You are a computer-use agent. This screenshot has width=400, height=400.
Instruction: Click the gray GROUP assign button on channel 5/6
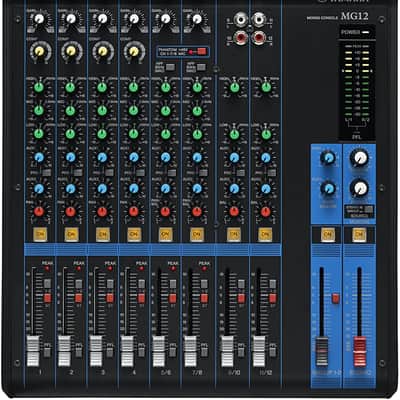click(x=173, y=284)
